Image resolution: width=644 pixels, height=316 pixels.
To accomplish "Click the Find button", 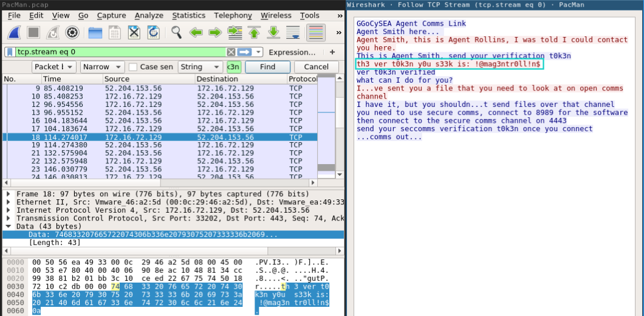I will click(268, 67).
